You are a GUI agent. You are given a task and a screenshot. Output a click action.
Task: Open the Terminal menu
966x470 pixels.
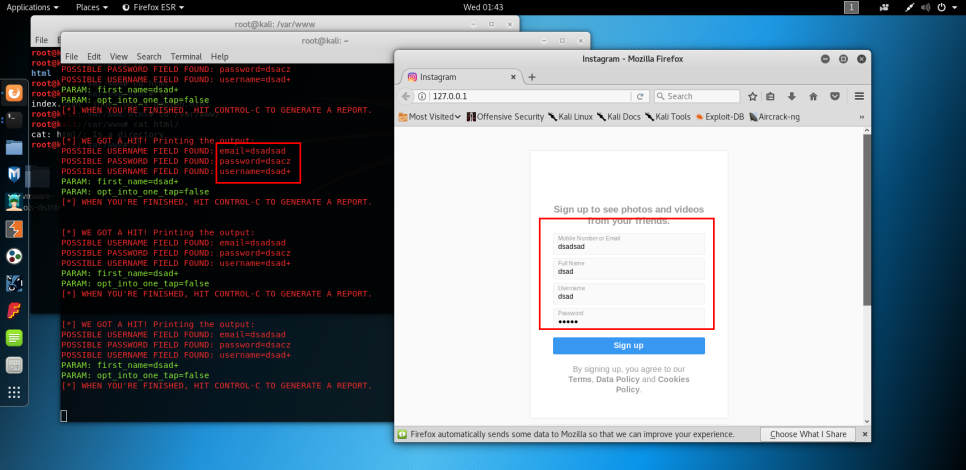click(186, 56)
